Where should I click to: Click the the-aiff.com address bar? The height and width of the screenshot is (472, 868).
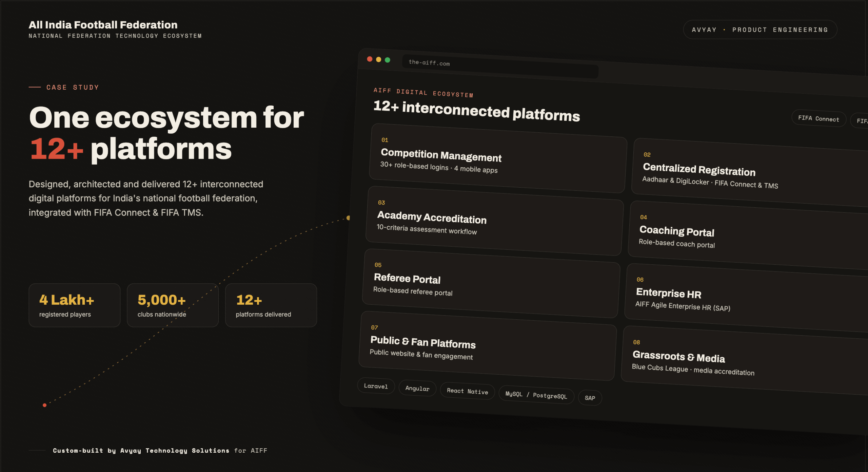pyautogui.click(x=500, y=67)
